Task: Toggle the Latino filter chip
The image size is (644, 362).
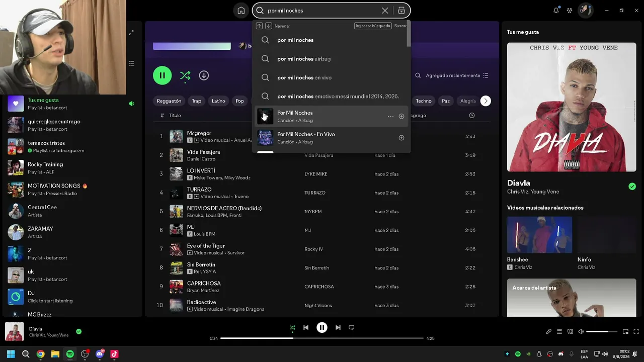Action: tap(218, 101)
